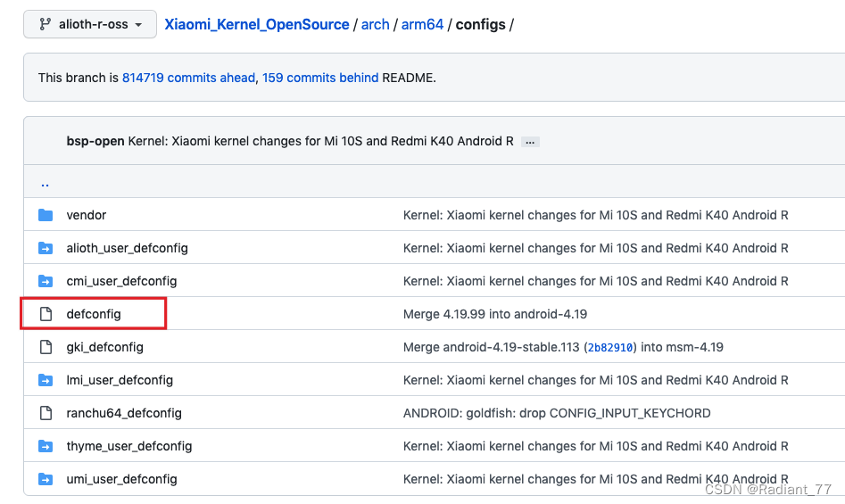
Task: Open the defconfig file
Action: click(94, 314)
